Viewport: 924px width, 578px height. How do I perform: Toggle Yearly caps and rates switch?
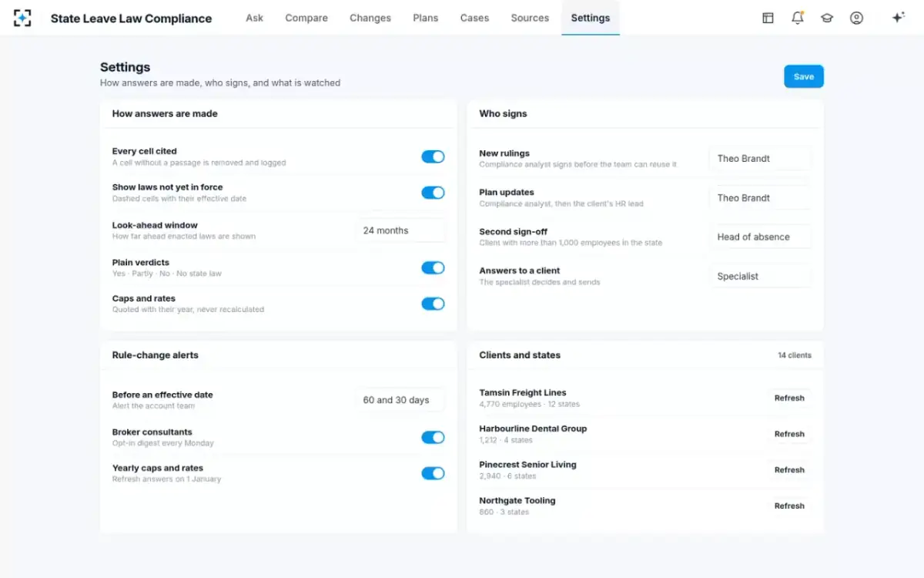(x=433, y=473)
